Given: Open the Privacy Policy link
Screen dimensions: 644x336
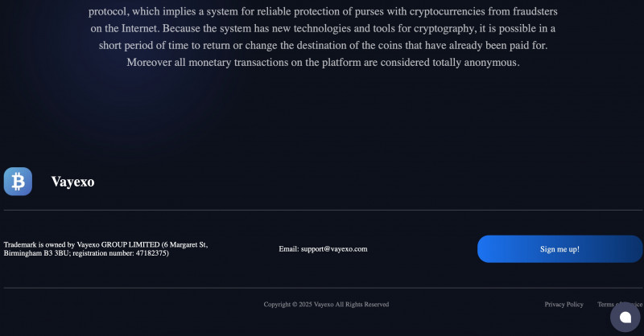Looking at the screenshot, I should pos(564,305).
